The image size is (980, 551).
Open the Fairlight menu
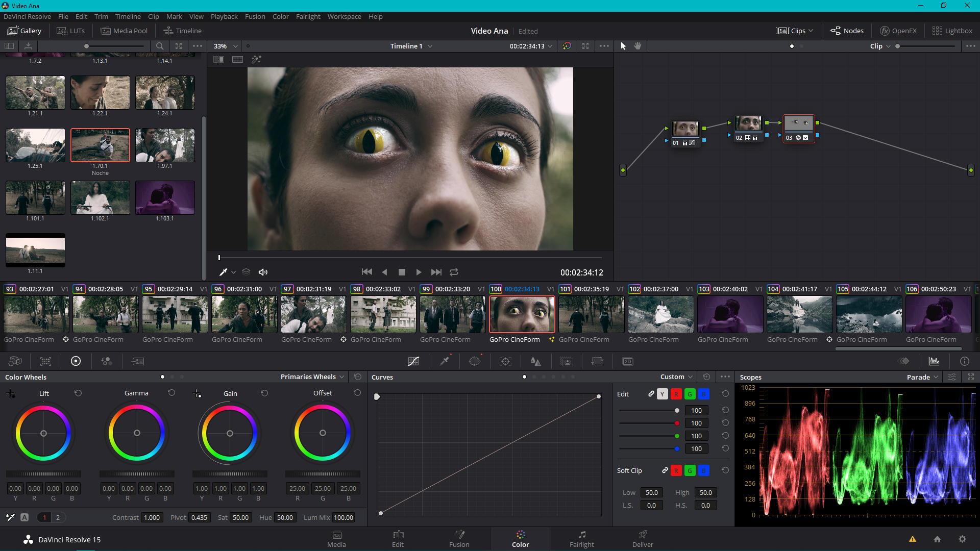click(308, 16)
